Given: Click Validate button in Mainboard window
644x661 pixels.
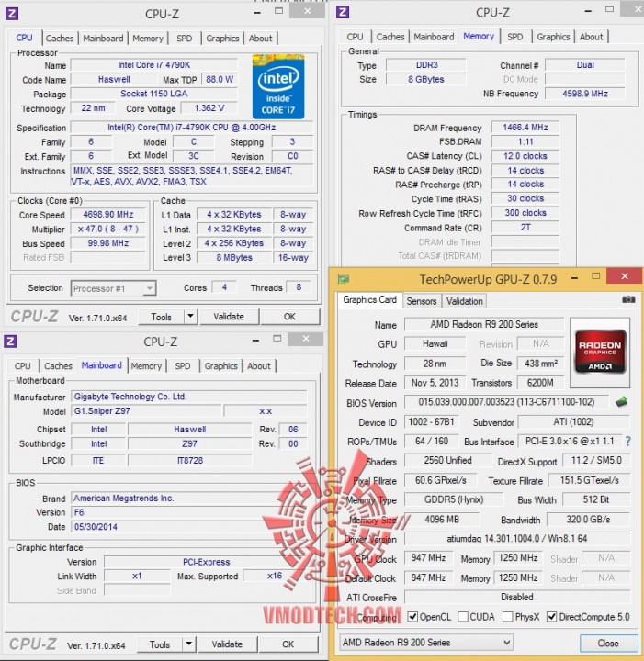Looking at the screenshot, I should point(227,644).
